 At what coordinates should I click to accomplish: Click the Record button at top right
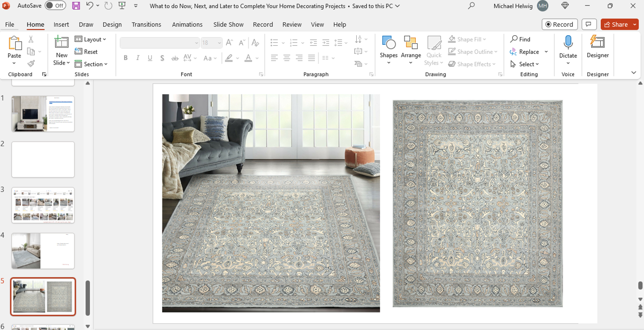(560, 24)
